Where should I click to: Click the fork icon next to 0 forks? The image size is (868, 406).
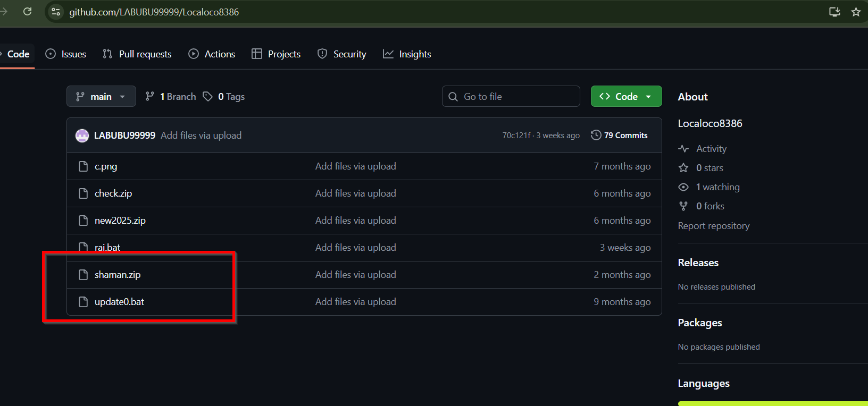point(683,206)
